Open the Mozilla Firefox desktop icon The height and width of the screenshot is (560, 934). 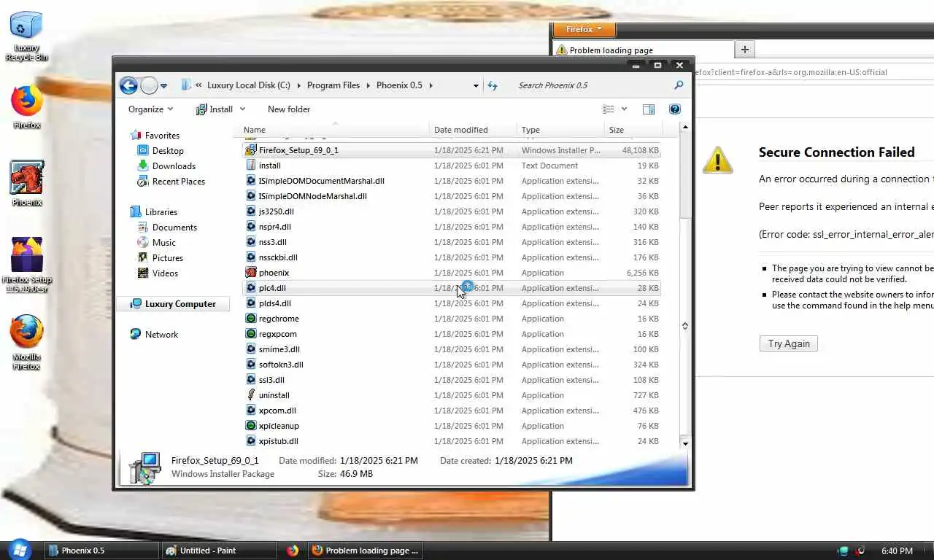[27, 332]
